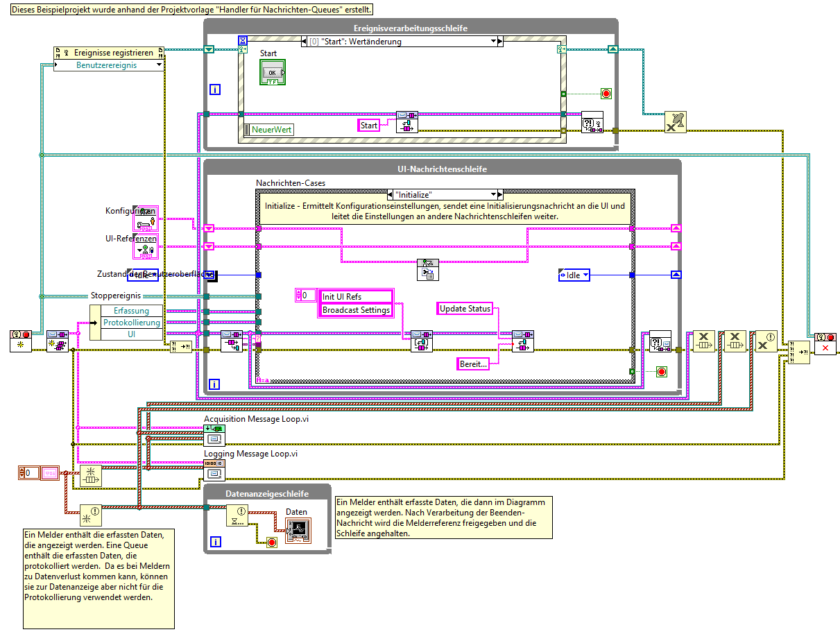Click the Start boolean button terminal
Image resolution: width=840 pixels, height=641 pixels.
pyautogui.click(x=272, y=73)
